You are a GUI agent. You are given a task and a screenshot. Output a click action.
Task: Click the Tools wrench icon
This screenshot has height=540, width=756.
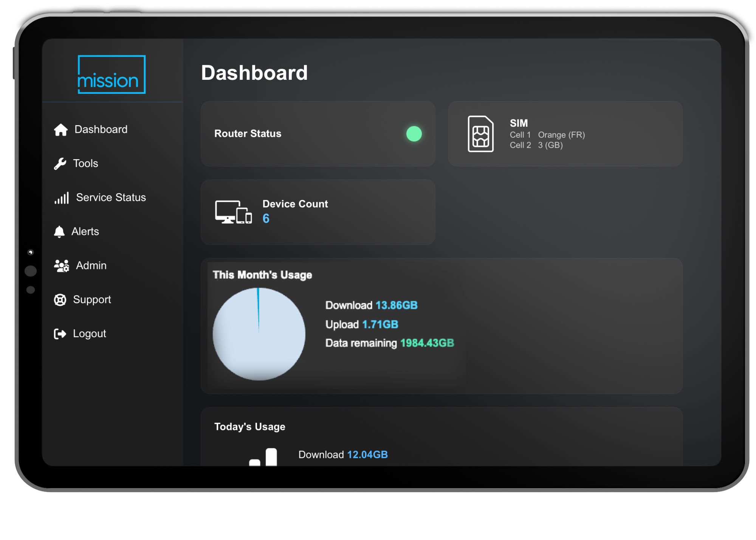pos(60,164)
